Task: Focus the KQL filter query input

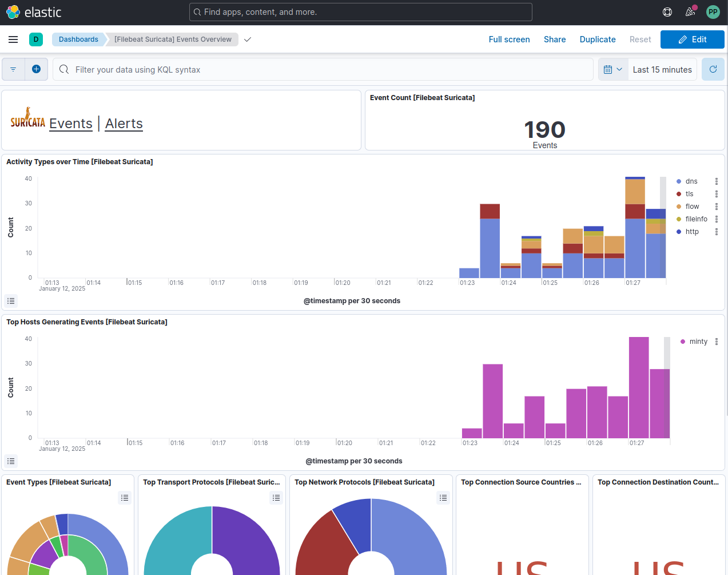Action: (323, 69)
